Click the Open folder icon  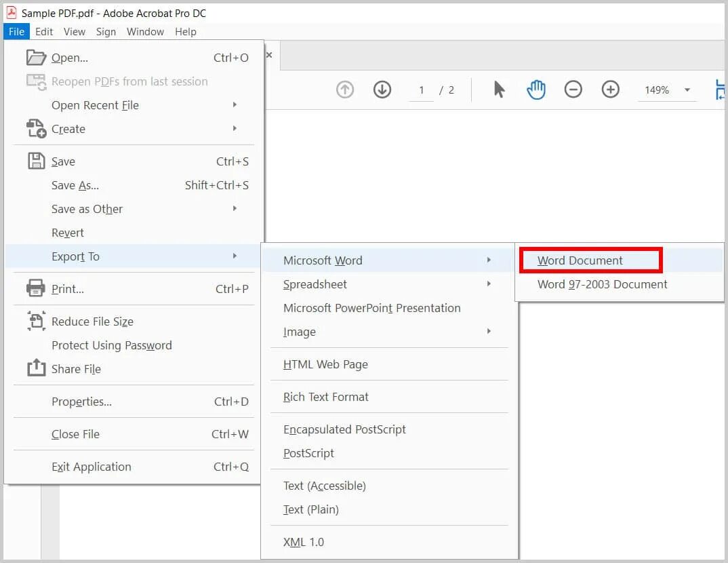(36, 58)
